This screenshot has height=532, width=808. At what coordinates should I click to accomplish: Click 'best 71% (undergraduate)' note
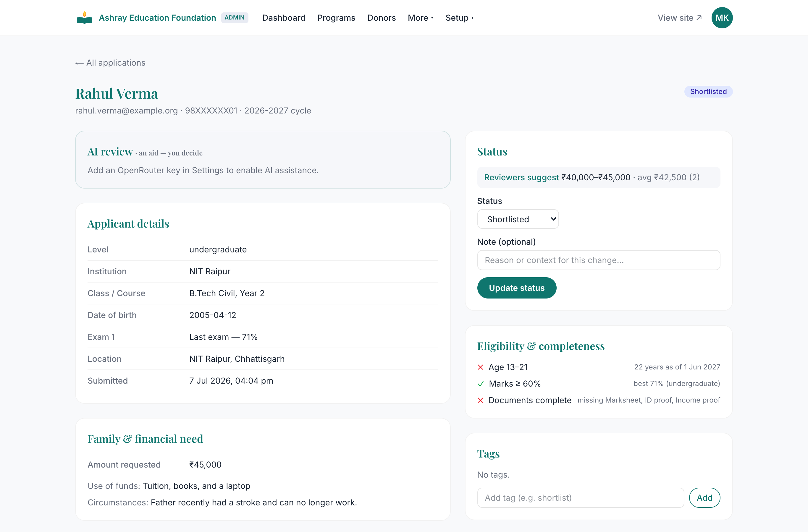coord(677,384)
